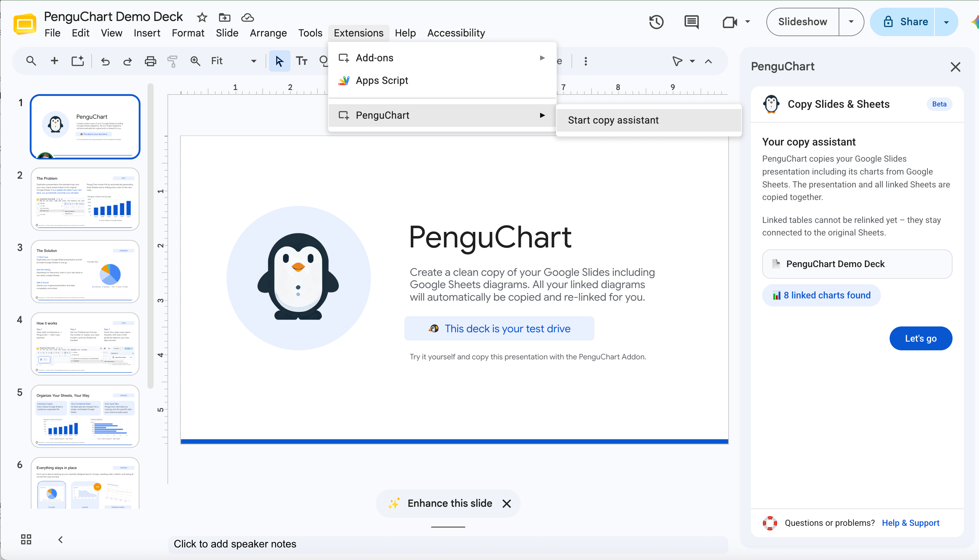
Task: Open the Format menu
Action: click(x=188, y=33)
